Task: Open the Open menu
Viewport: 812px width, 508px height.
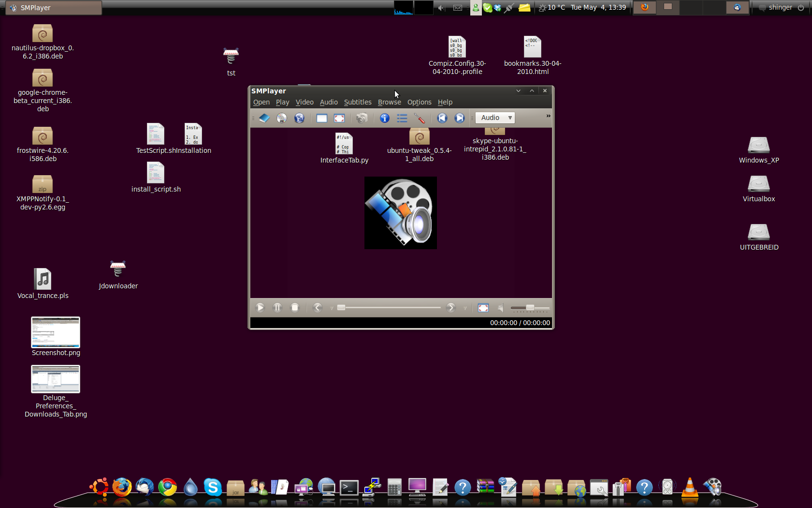Action: tap(261, 102)
